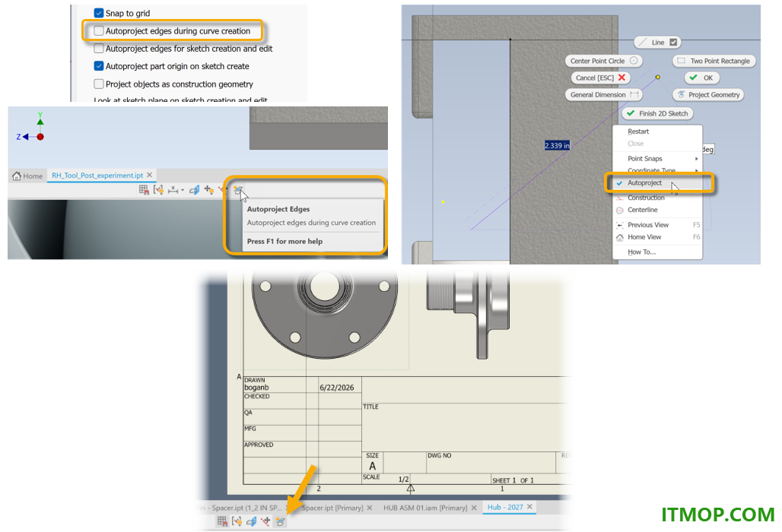Screen dimensions: 782x532
Task: Enable Autoproject edges during curve creation
Action: click(x=99, y=31)
